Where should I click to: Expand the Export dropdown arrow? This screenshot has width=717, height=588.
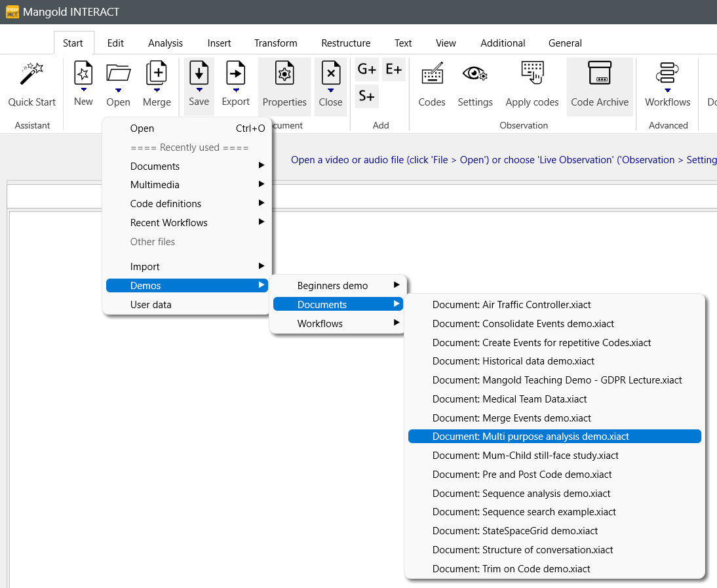point(236,90)
